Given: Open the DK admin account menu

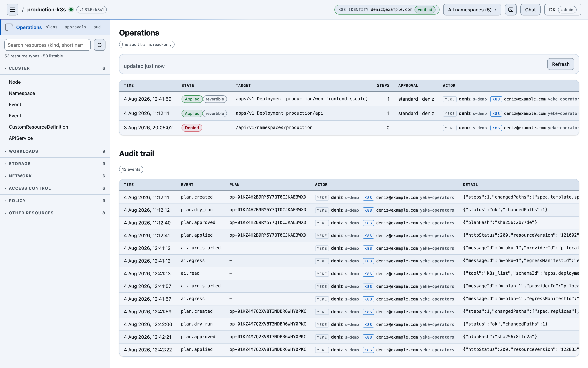Looking at the screenshot, I should (x=562, y=10).
